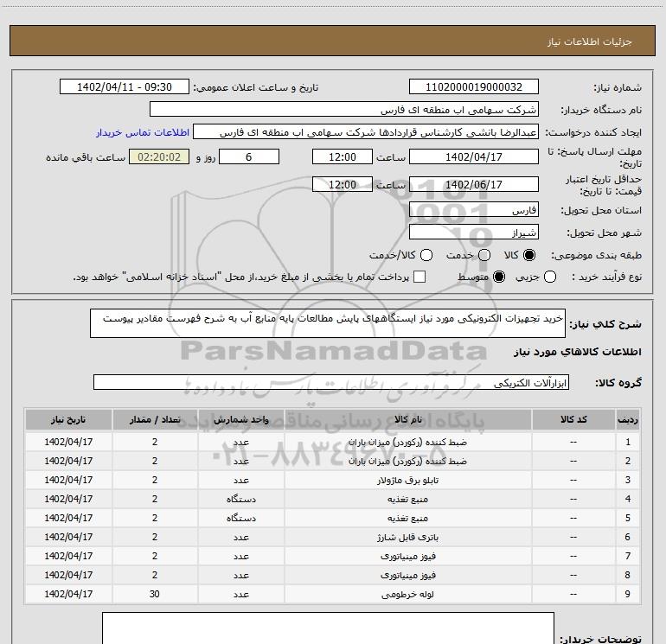Click the شماره نیاز field 1102000019000032
This screenshot has height=644, width=666.
474,87
